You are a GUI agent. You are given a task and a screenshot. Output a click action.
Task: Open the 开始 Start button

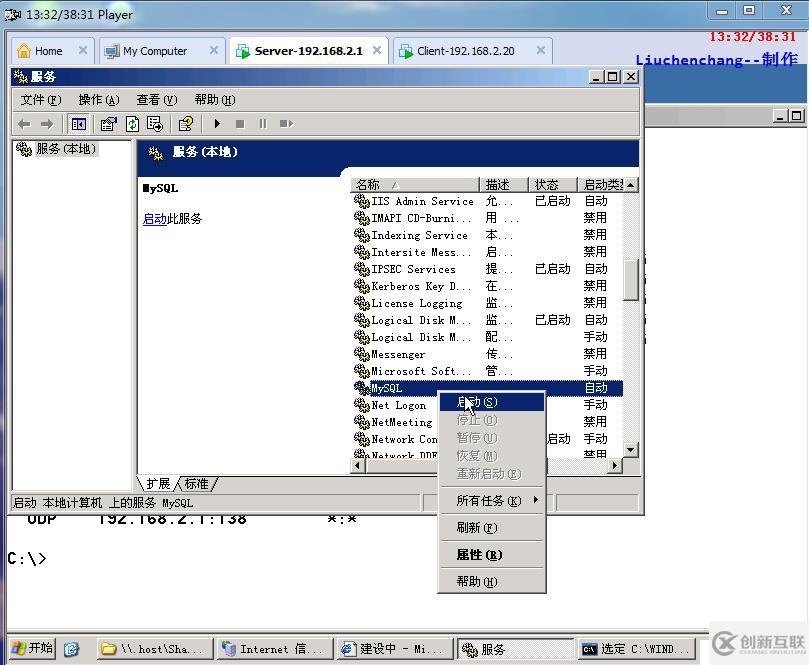pos(33,648)
